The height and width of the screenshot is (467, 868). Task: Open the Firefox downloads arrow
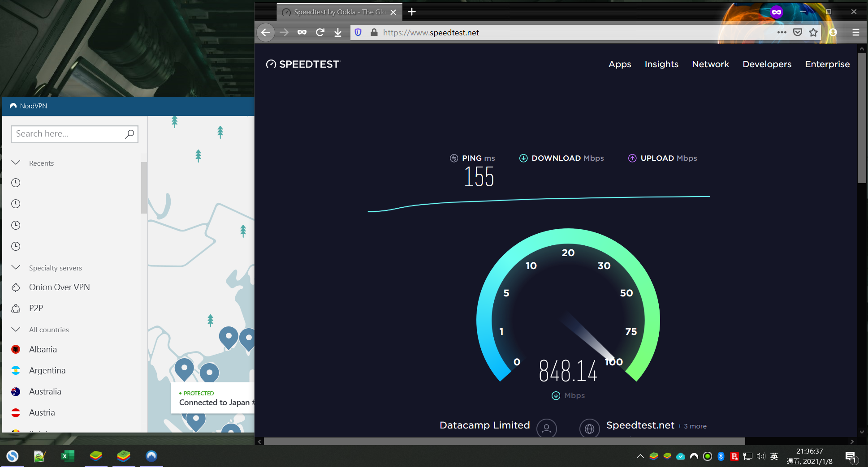click(x=338, y=32)
